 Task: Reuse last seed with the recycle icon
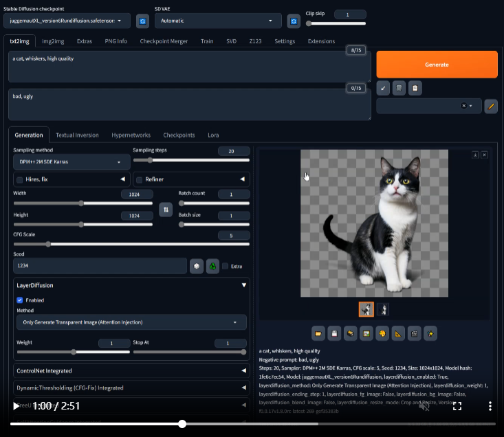point(212,266)
